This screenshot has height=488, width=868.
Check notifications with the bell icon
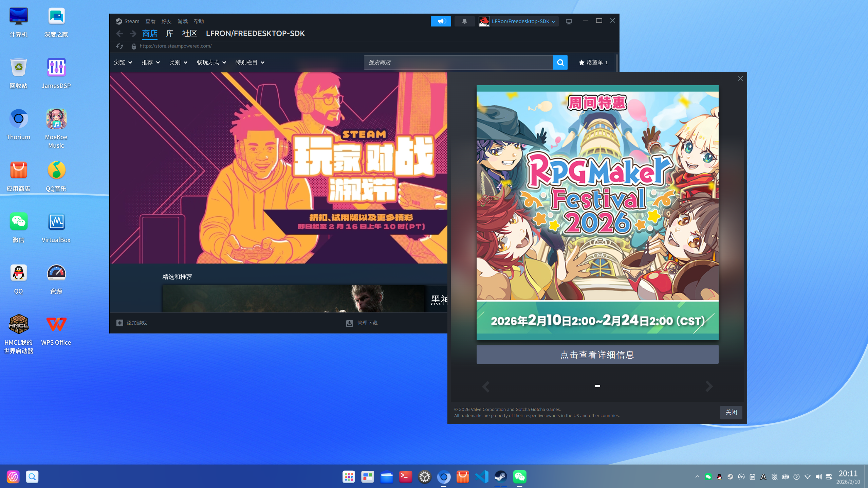point(464,21)
